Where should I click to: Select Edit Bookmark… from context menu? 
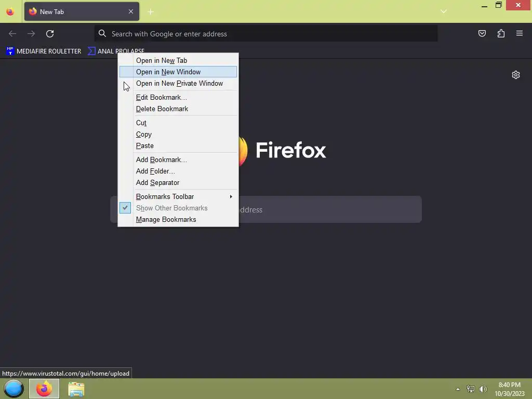(x=178, y=97)
